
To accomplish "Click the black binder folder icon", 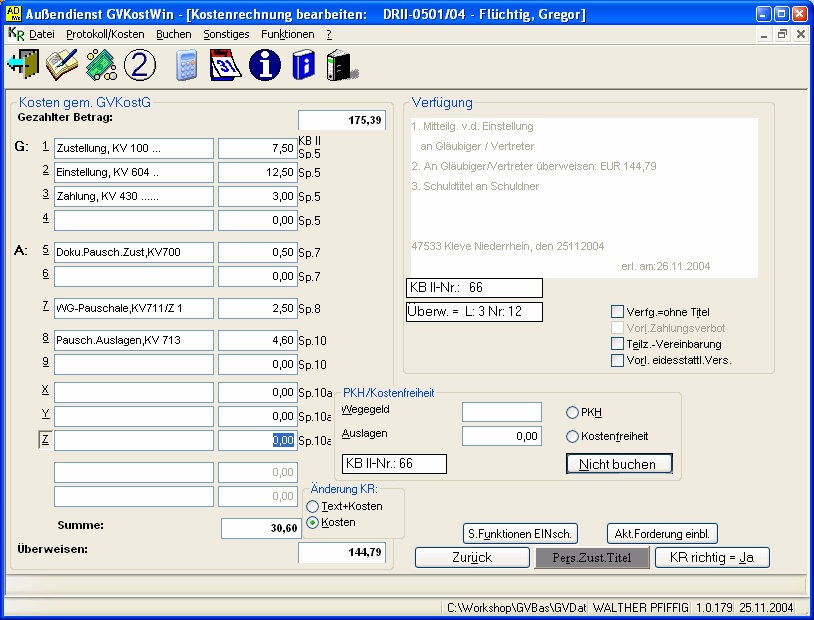I will tap(341, 65).
